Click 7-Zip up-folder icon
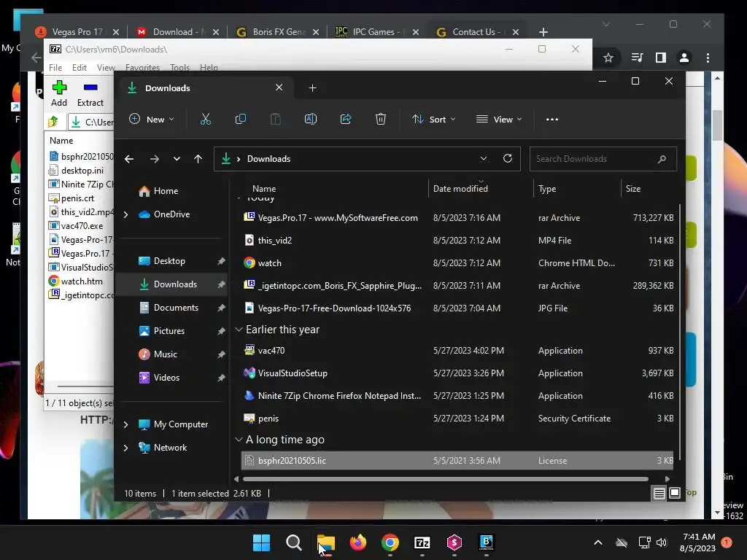Image resolution: width=747 pixels, height=560 pixels. coord(53,122)
